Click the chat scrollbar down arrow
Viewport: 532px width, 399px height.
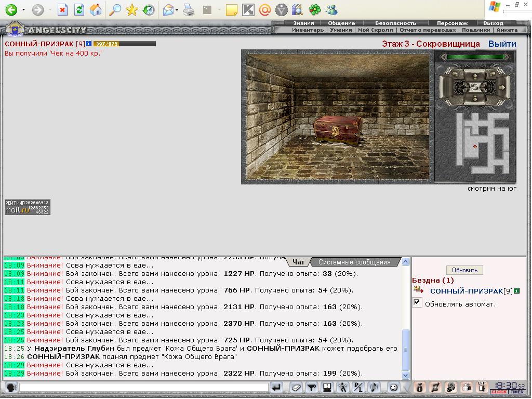point(405,375)
